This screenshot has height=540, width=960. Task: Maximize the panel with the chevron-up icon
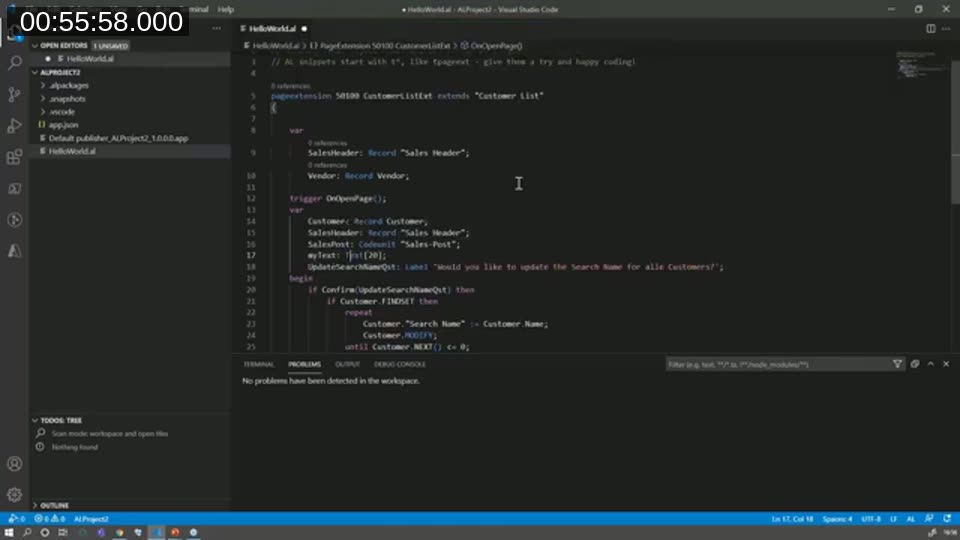coord(931,364)
